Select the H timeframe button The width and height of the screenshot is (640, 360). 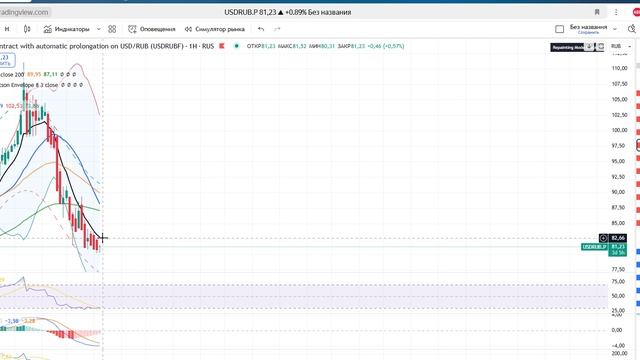click(7, 29)
